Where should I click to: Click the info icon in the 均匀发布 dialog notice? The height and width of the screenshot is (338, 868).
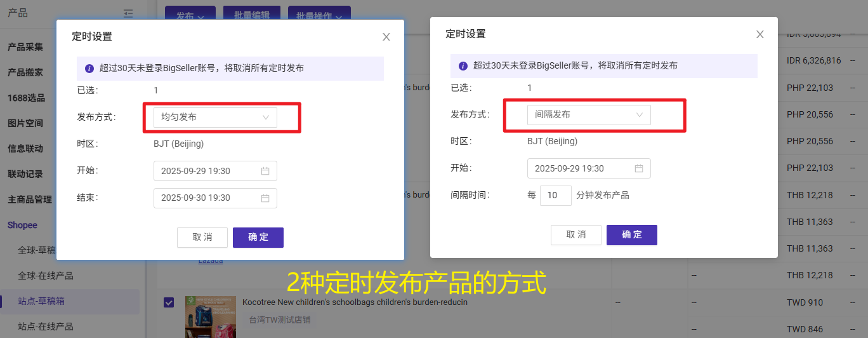(89, 68)
